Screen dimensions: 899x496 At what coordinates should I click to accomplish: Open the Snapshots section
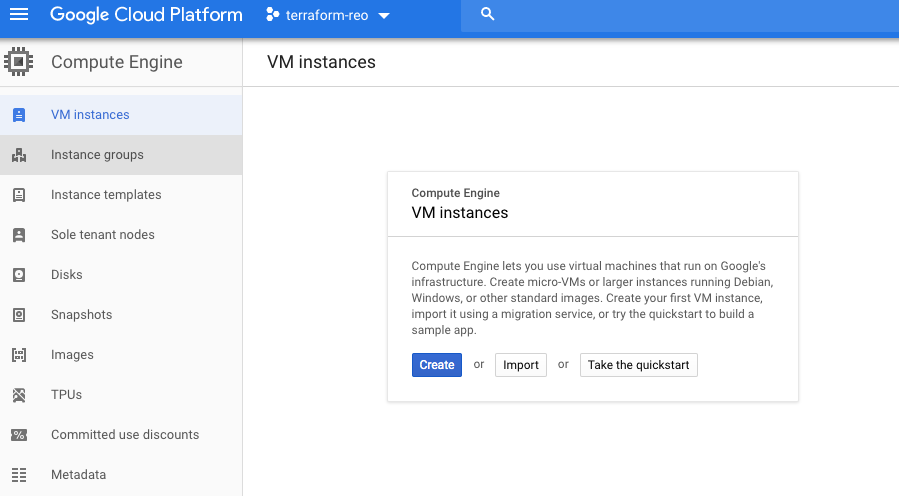point(121,315)
